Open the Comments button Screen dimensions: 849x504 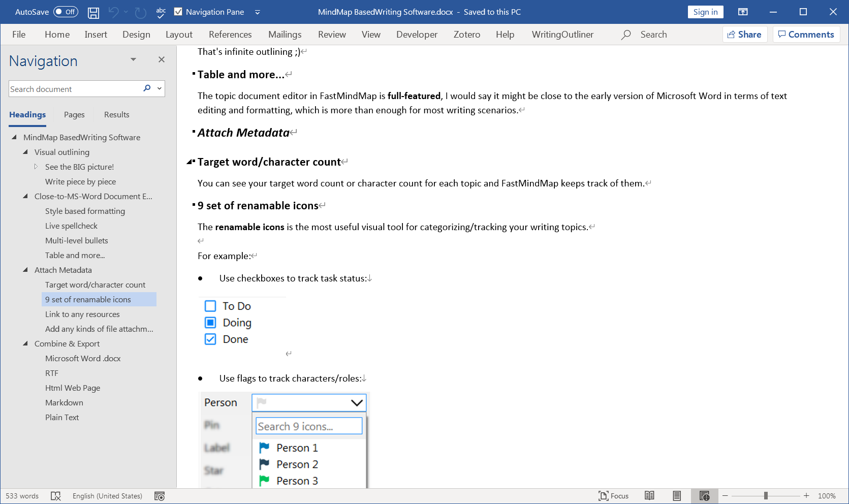pos(806,35)
